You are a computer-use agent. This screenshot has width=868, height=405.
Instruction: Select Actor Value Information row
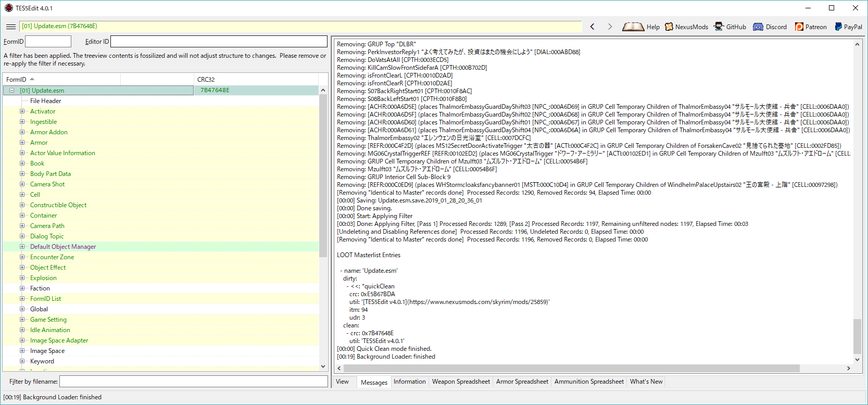161,153
